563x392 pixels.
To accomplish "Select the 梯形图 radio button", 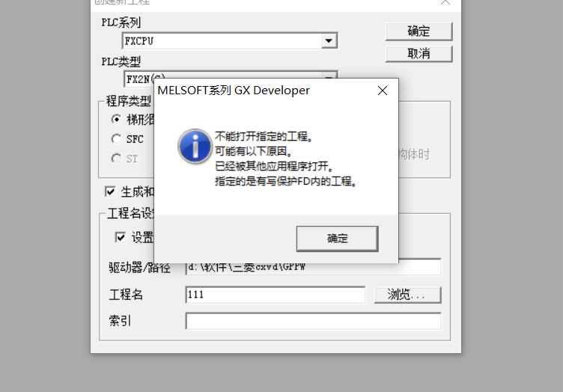I will click(116, 119).
